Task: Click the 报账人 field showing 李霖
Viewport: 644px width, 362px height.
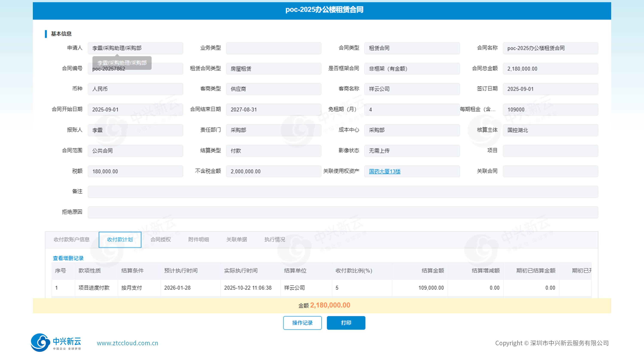Action: point(135,130)
